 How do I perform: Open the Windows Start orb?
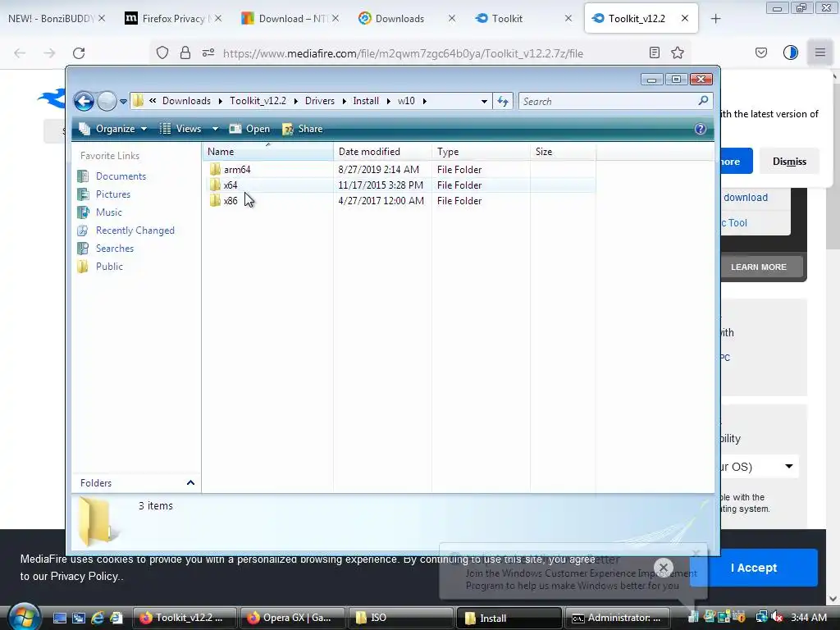click(24, 617)
